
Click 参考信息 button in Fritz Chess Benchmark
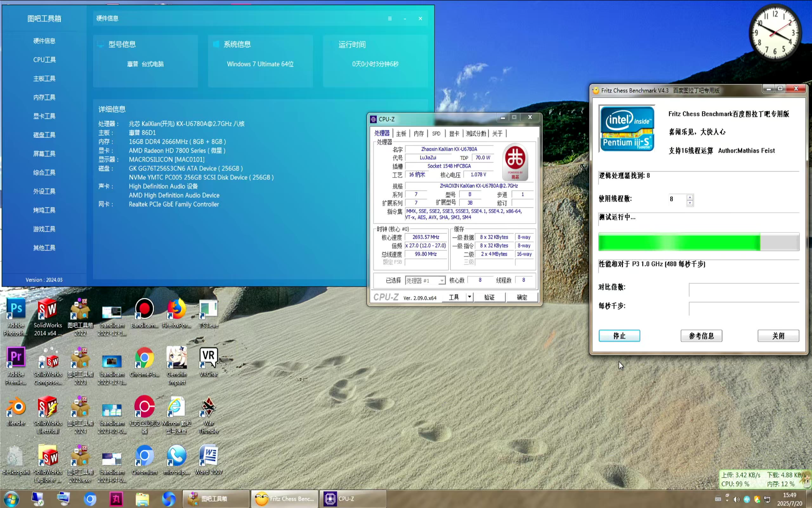tap(701, 336)
